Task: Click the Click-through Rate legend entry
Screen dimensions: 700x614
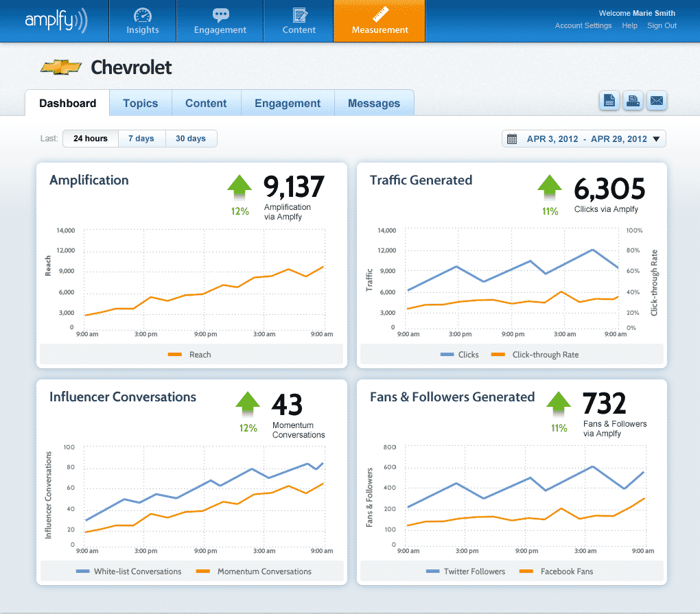Action: tap(545, 355)
